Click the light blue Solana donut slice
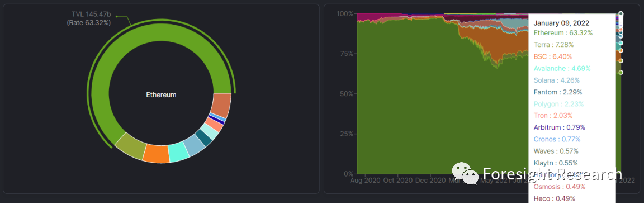This screenshot has width=644, height=204. coord(195,145)
